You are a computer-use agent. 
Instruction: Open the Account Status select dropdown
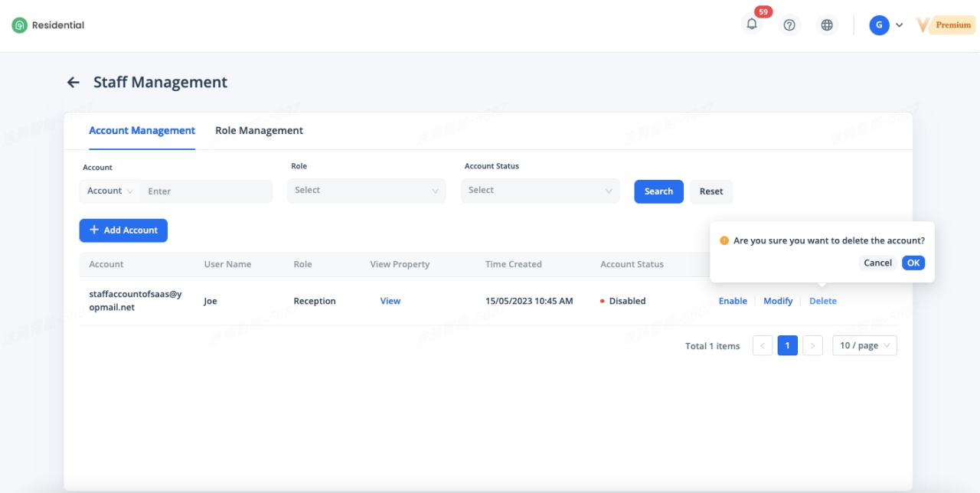coord(540,191)
